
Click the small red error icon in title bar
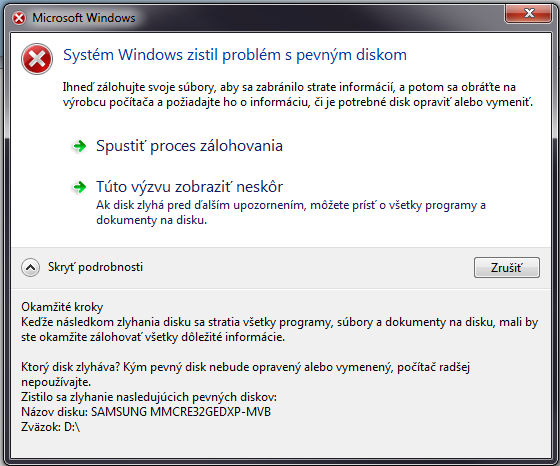[19, 18]
